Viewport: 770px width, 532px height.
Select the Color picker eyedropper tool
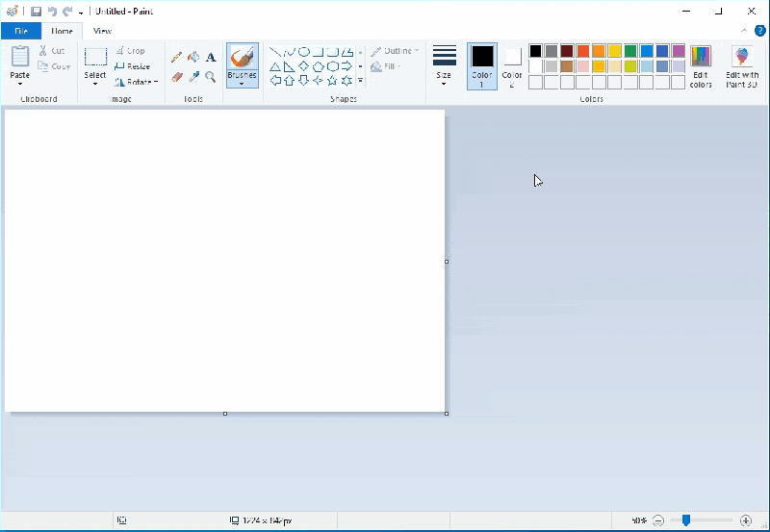pos(193,77)
